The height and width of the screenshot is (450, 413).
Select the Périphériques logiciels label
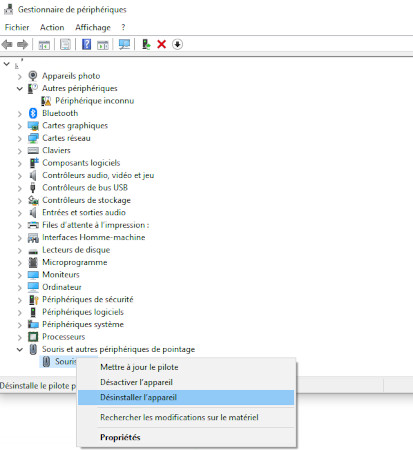pyautogui.click(x=83, y=312)
